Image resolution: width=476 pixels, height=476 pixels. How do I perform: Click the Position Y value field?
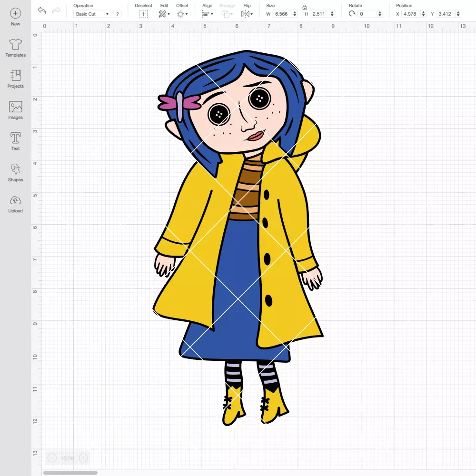pyautogui.click(x=446, y=14)
